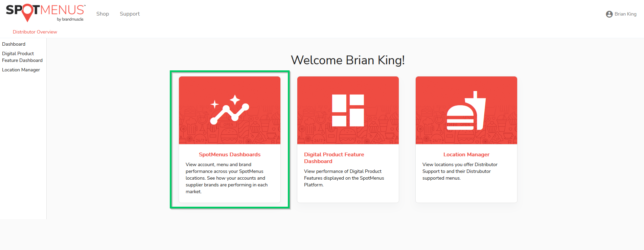This screenshot has width=644, height=250.
Task: Click the sparkle line-chart icon on first card
Action: pos(229,110)
